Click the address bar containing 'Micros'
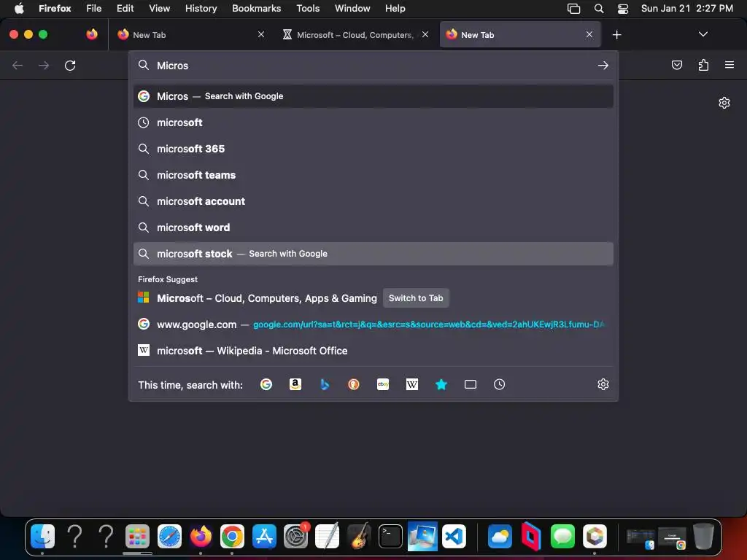Screen dimensions: 747x560 373,65
